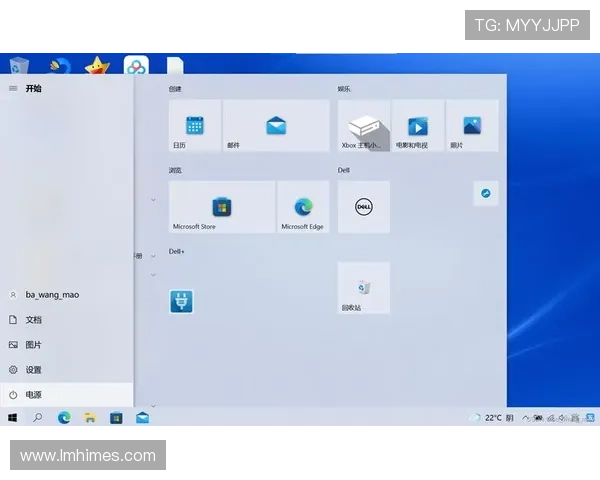
Task: Open the 回收站 recycle bin tile
Action: pos(364,288)
